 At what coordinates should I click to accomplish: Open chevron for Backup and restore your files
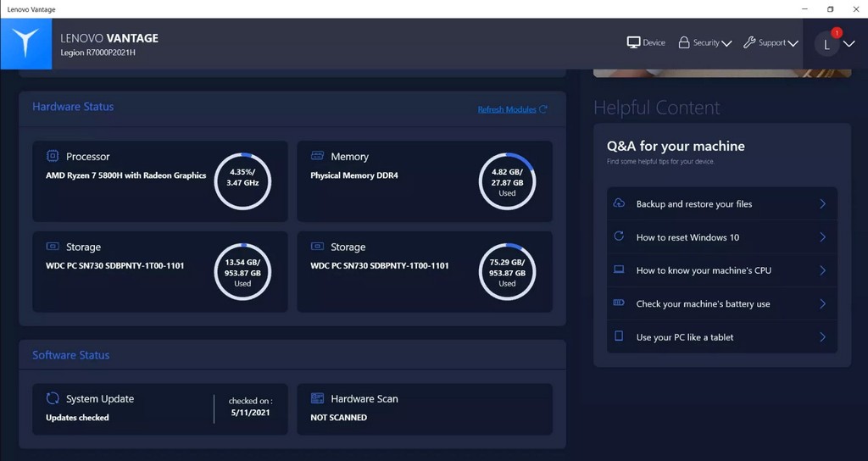point(822,203)
